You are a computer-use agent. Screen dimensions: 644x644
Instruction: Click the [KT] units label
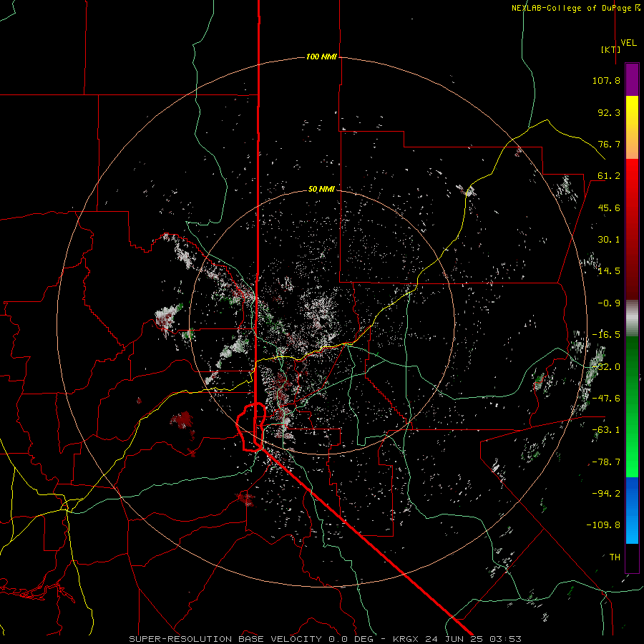(610, 49)
